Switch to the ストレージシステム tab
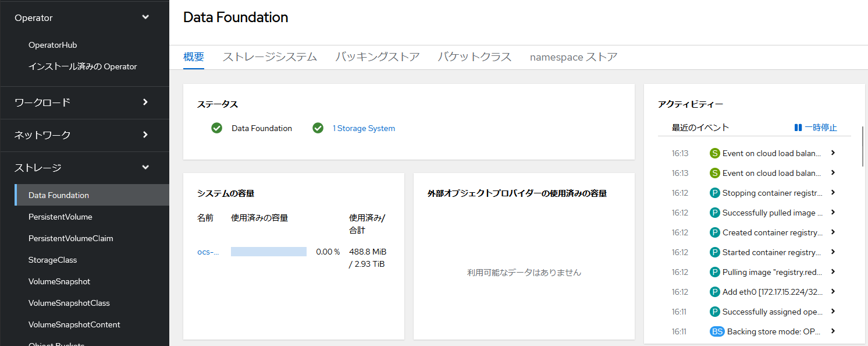 [x=270, y=57]
